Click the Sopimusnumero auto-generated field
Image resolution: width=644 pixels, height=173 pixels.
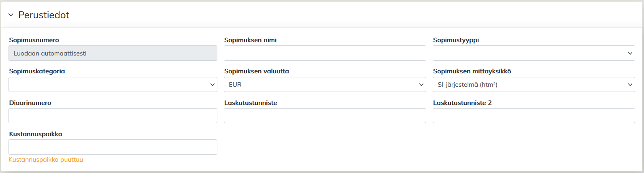point(113,53)
